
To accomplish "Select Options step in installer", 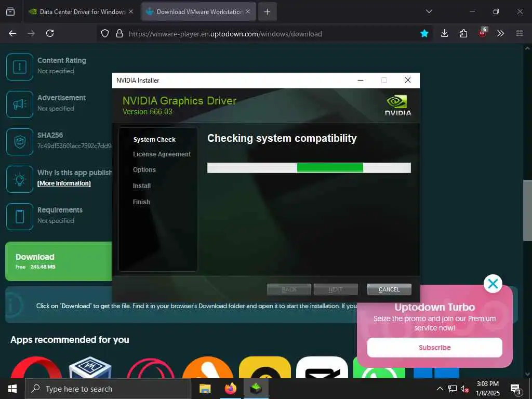I will click(144, 170).
